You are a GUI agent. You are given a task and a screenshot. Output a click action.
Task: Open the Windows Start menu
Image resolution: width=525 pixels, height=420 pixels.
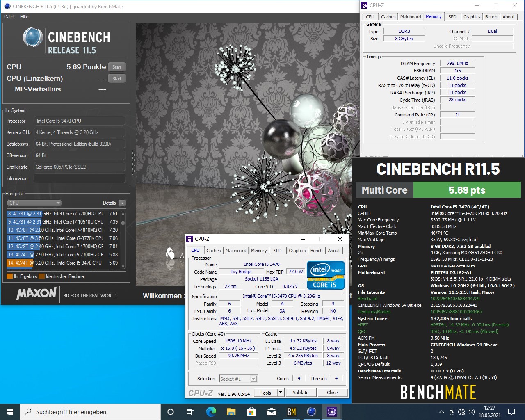coord(10,412)
